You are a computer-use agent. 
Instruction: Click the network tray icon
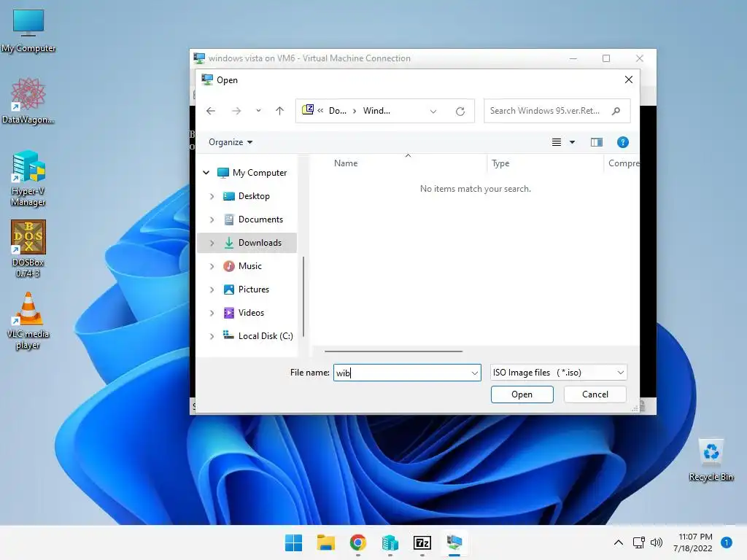pos(639,542)
